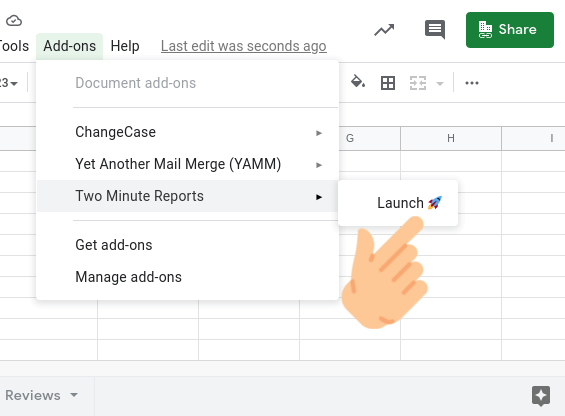Click the cloud save status icon
This screenshot has height=416, width=565.
click(14, 21)
